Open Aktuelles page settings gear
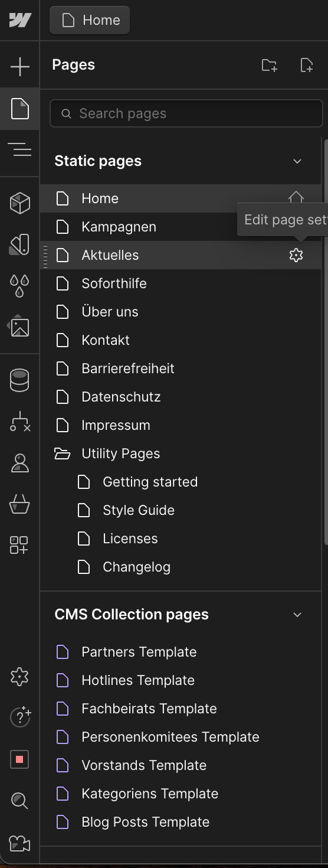Screen dimensions: 328x868 (x=296, y=255)
